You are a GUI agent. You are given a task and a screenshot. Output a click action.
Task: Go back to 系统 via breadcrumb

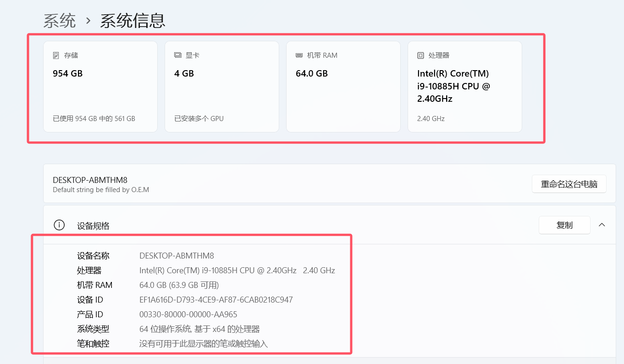60,21
